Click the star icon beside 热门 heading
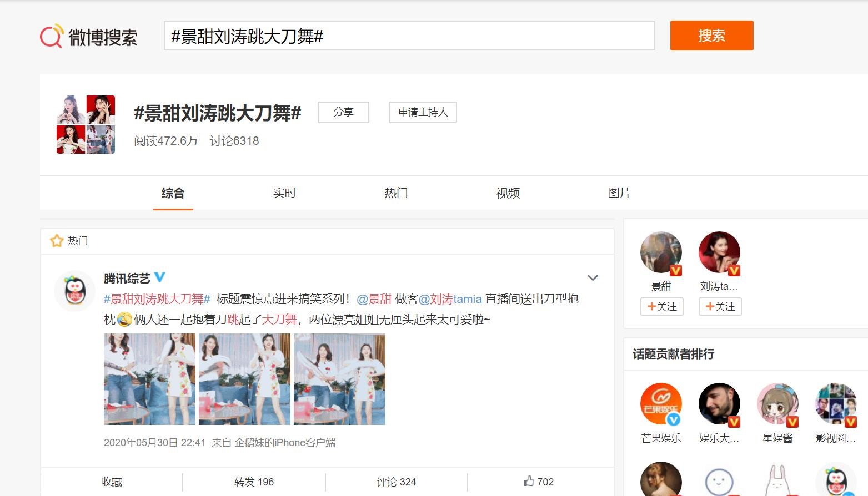The width and height of the screenshot is (868, 496). [57, 241]
